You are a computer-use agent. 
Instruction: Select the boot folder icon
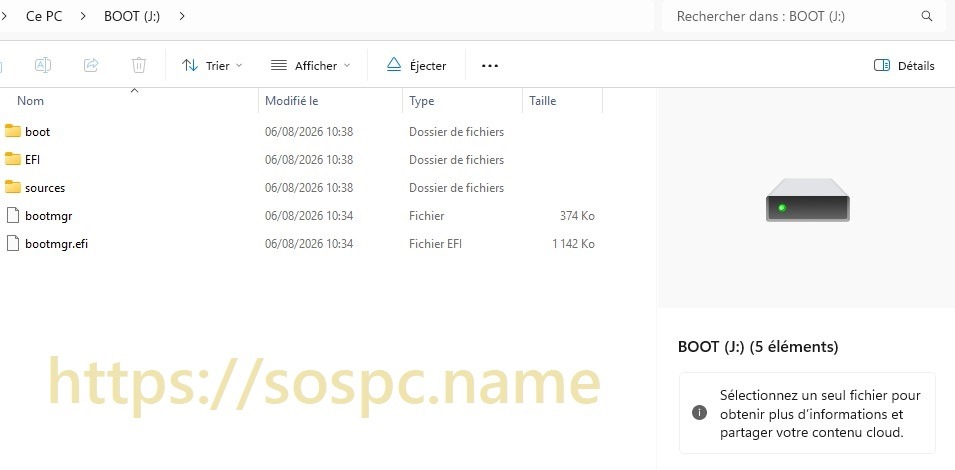click(13, 131)
